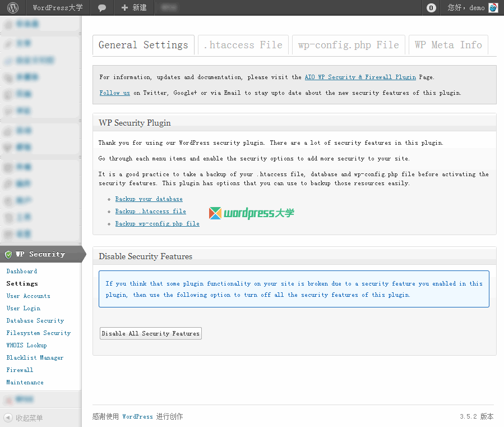Click the 3.5.2 版本 version text
Image resolution: width=504 pixels, height=427 pixels.
click(x=477, y=417)
